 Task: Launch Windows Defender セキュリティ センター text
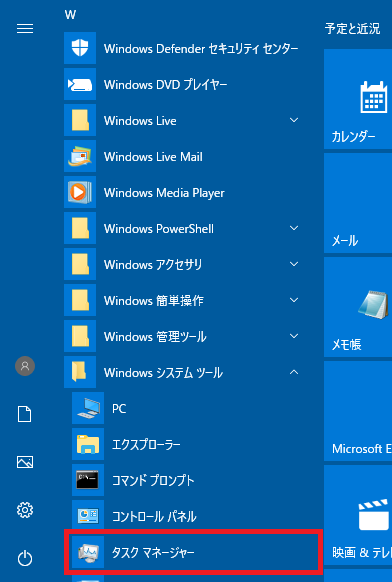click(201, 49)
